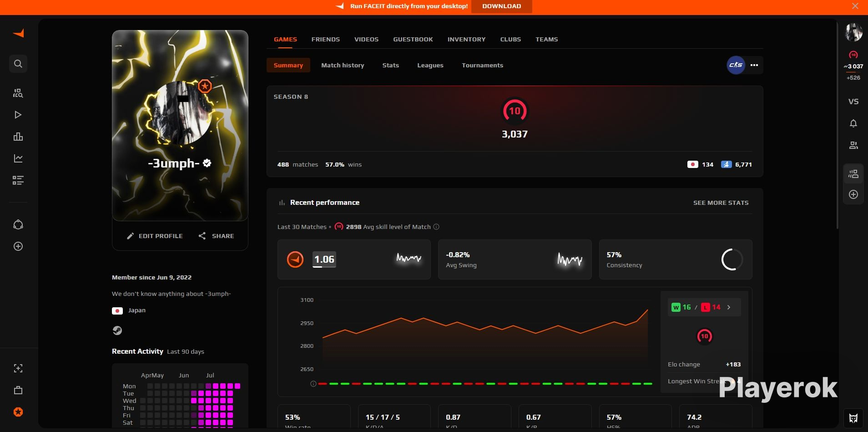Viewport: 868px width, 432px height.
Task: Open SEE MORE STATS link
Action: coord(721,203)
